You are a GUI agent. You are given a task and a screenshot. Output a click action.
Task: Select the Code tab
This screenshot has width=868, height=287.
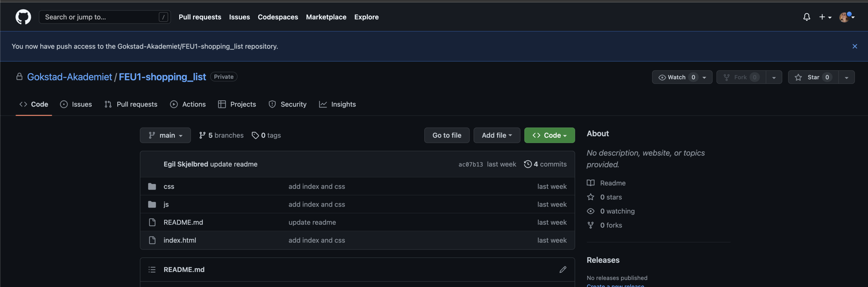point(34,104)
